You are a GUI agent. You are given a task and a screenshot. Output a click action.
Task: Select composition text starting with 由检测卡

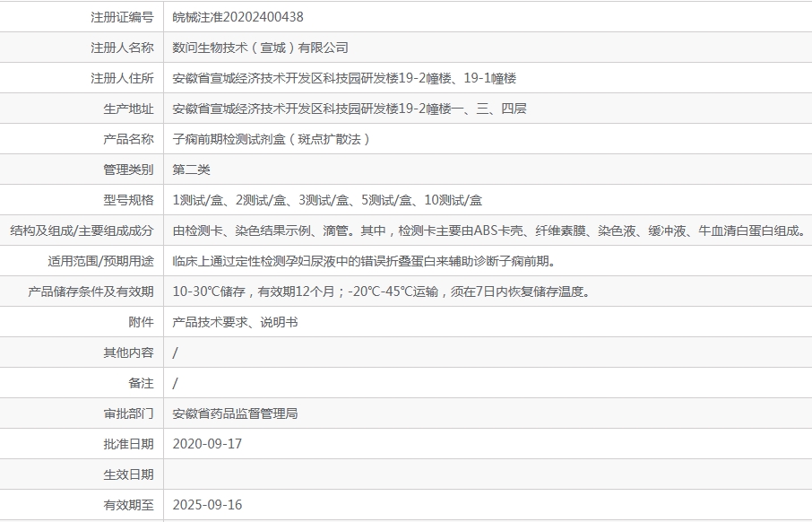[489, 231]
